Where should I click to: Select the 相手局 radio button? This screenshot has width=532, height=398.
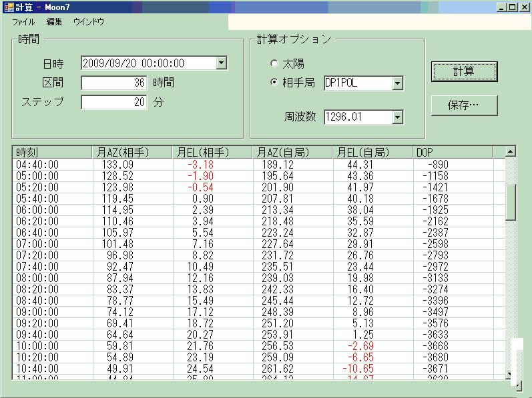coord(274,83)
